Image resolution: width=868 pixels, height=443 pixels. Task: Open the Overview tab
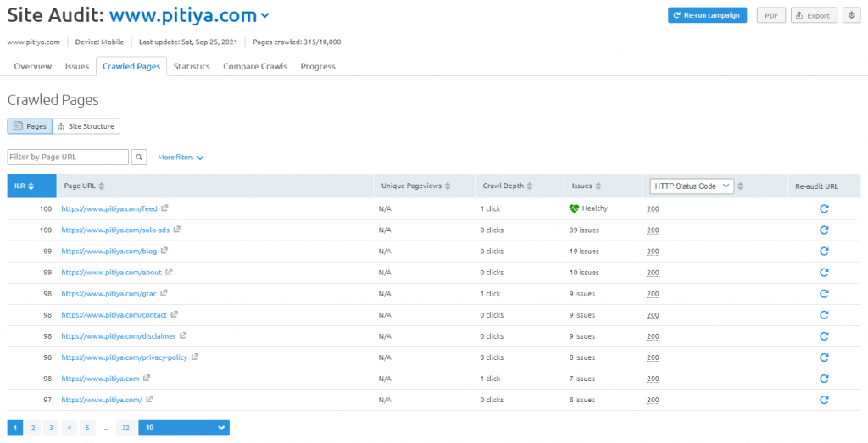[x=33, y=66]
